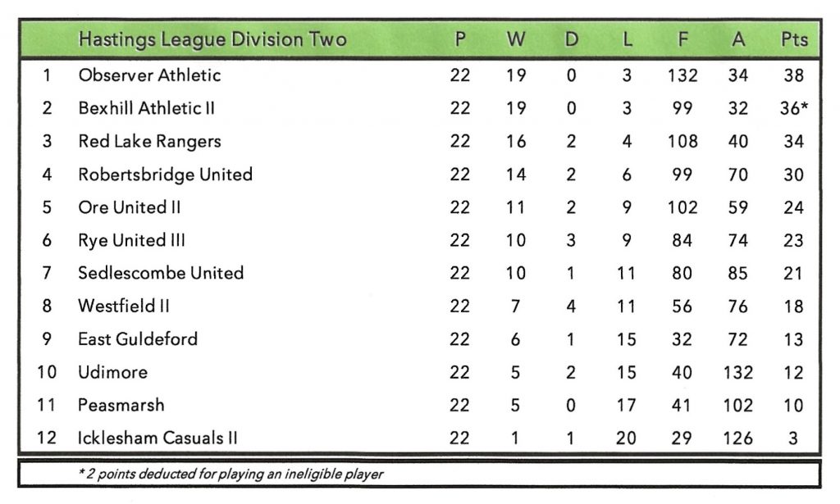Click the A column header
This screenshot has height=504, width=840.
coord(737,39)
